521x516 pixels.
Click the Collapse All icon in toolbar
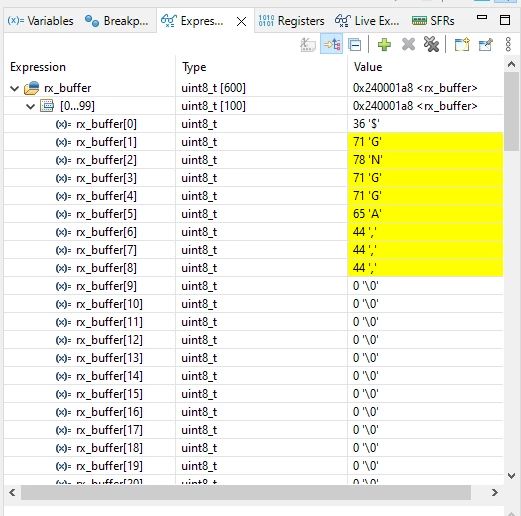[x=354, y=44]
